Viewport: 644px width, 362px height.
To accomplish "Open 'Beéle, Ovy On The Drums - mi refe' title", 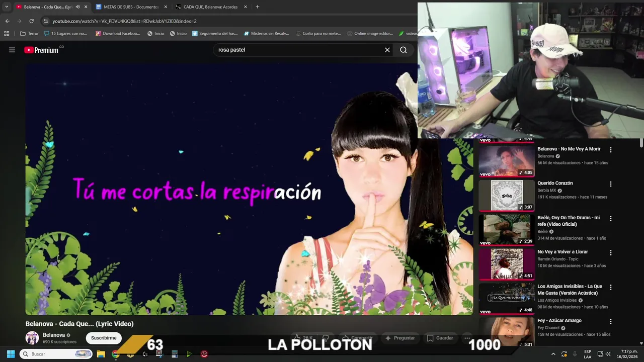I will point(569,221).
